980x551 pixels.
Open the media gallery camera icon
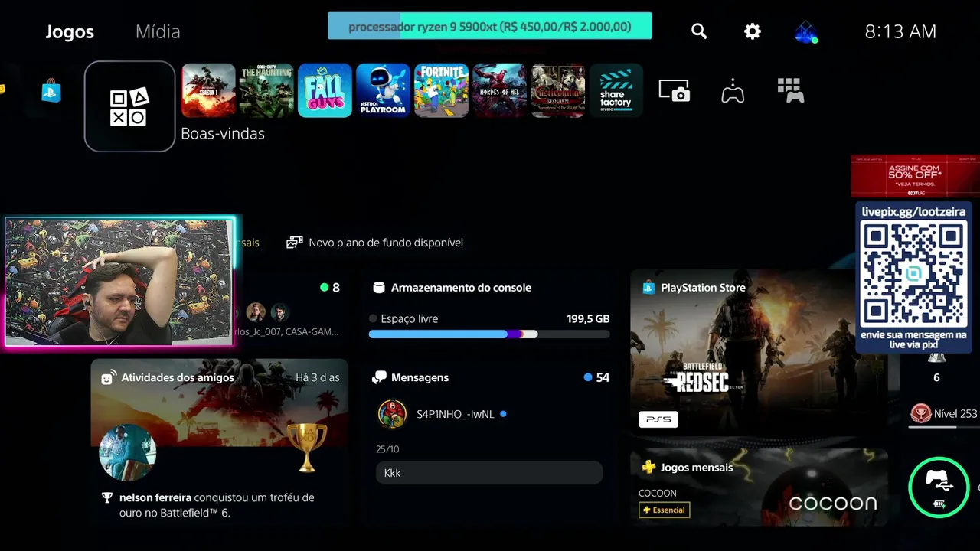pos(675,90)
